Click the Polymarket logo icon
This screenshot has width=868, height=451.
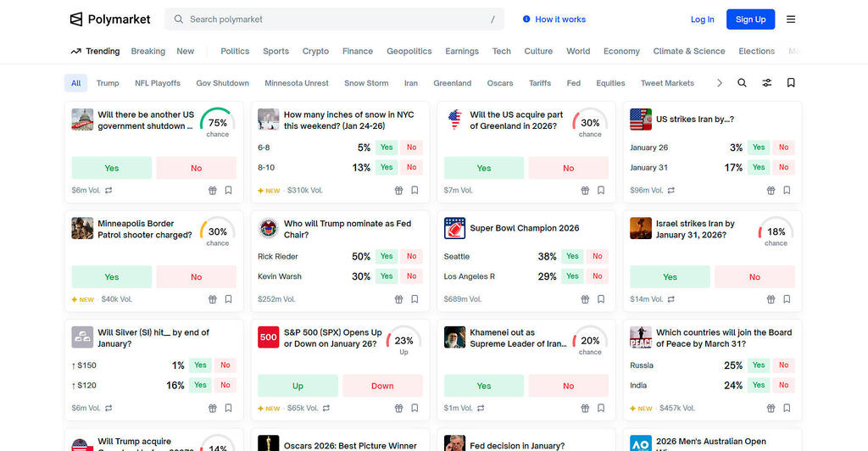coord(76,19)
